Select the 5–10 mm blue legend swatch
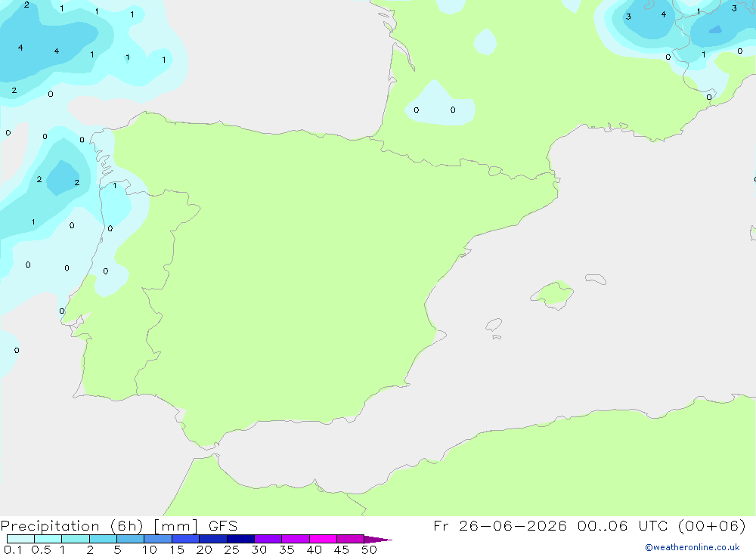The image size is (756, 554). coord(131,539)
